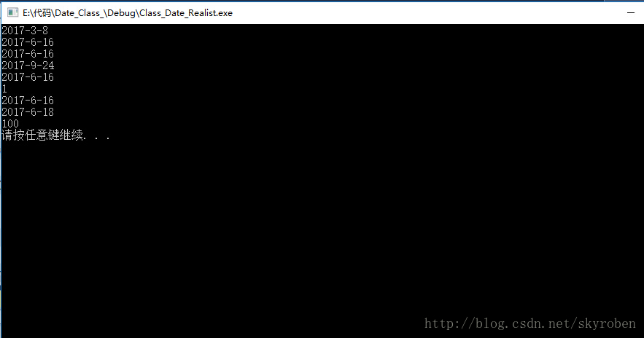Click the single digit 1 output line

point(4,89)
